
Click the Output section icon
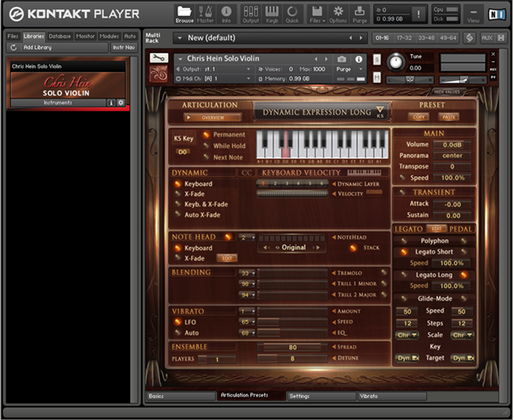tap(250, 12)
